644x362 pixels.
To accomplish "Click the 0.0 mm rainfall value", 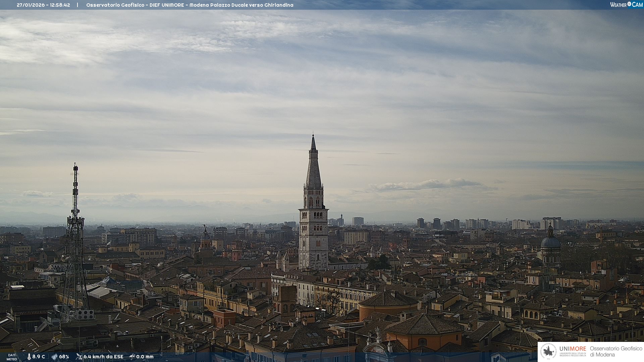I will (x=145, y=357).
